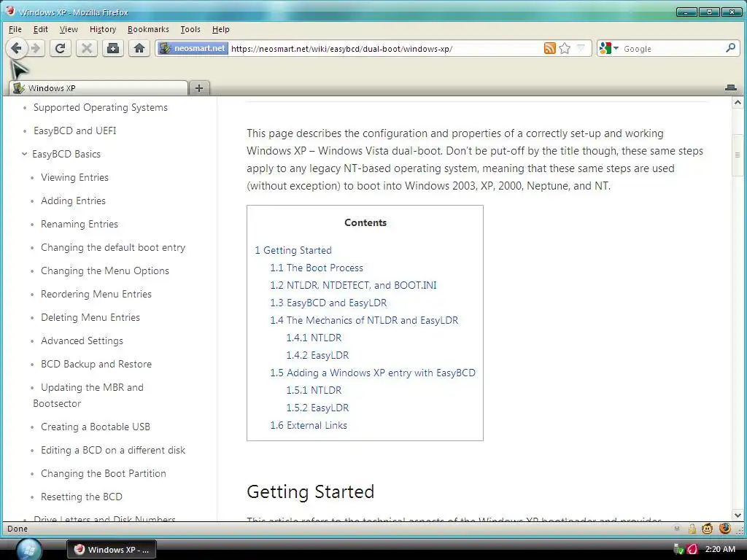Open the Tools menu

pyautogui.click(x=190, y=29)
